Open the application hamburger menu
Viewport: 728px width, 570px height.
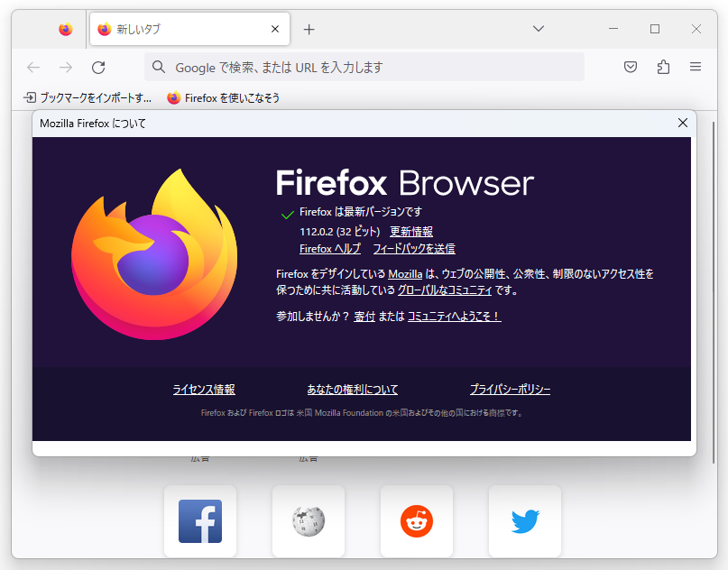(695, 67)
